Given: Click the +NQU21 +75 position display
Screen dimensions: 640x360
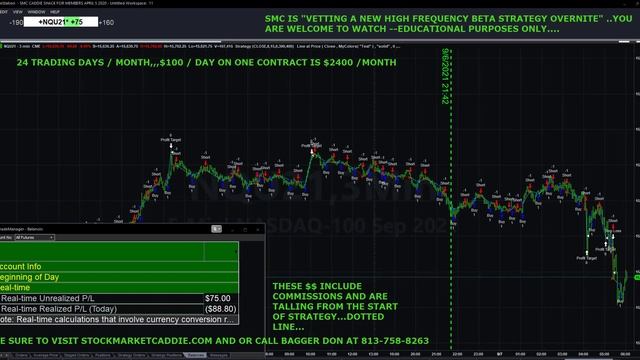Looking at the screenshot, I should tap(61, 22).
